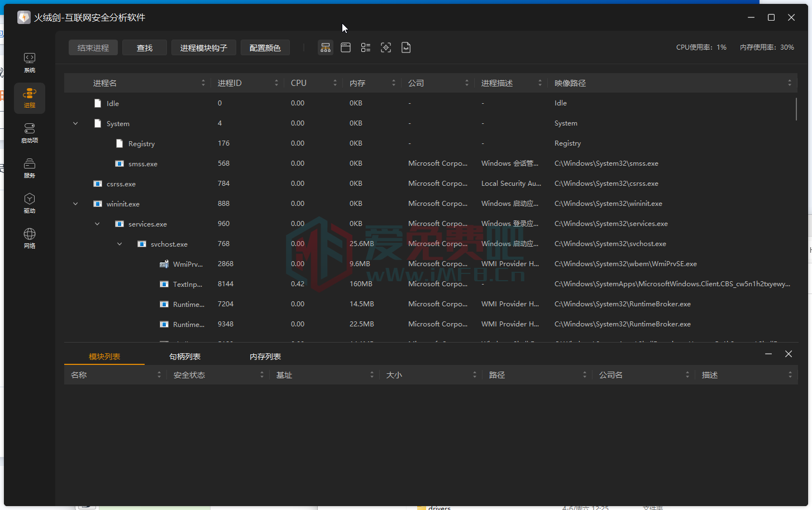The image size is (812, 510).
Task: Minimize the bottom module panel
Action: click(768, 354)
